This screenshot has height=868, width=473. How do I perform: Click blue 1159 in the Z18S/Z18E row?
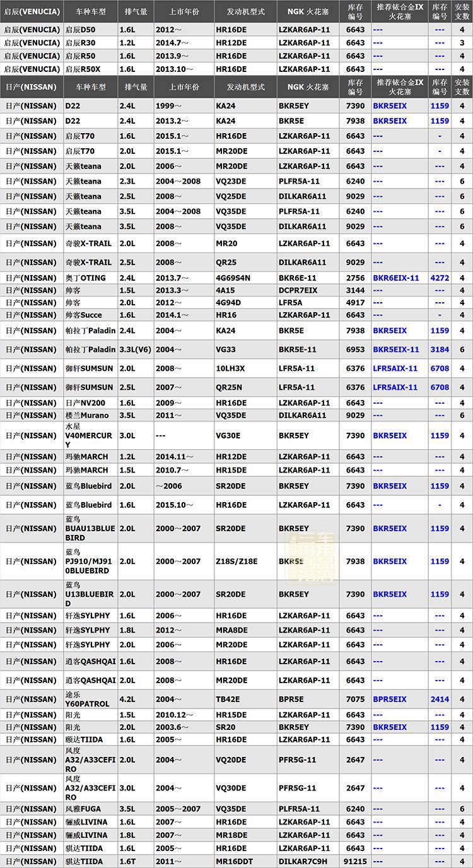[x=440, y=561]
